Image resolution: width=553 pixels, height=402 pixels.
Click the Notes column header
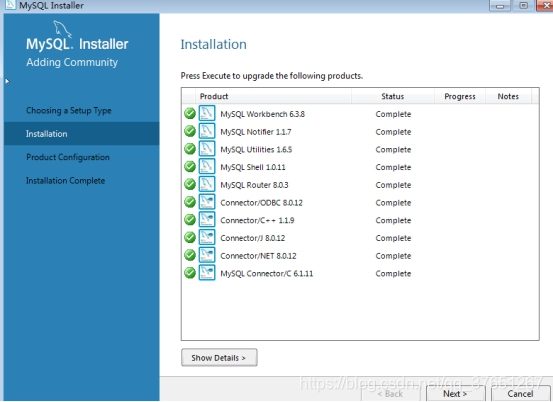pyautogui.click(x=508, y=96)
